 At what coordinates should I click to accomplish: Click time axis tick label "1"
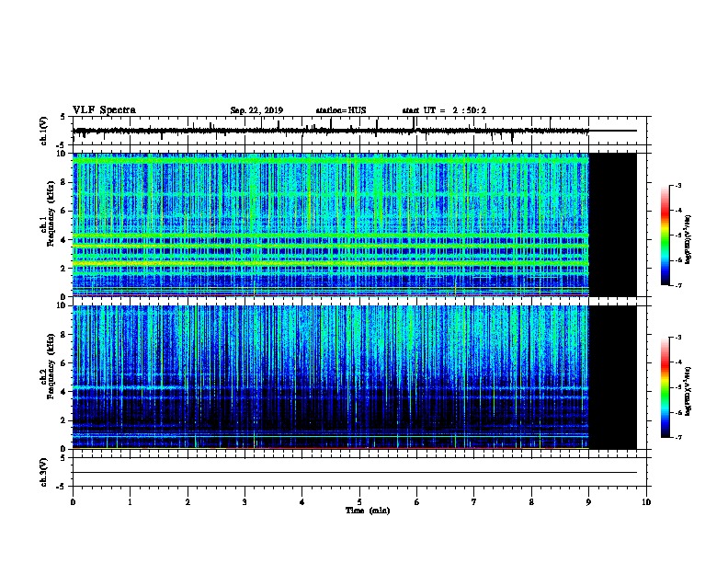pyautogui.click(x=130, y=502)
